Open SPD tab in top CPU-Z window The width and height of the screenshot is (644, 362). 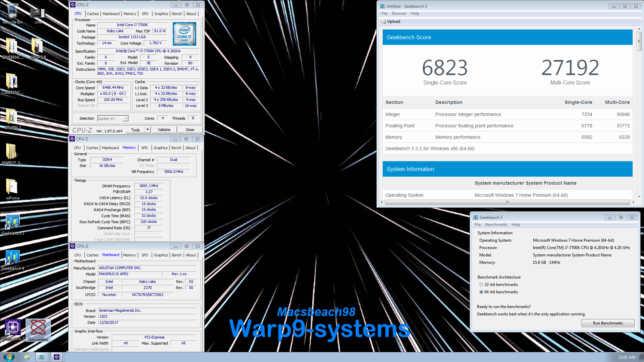tap(145, 14)
